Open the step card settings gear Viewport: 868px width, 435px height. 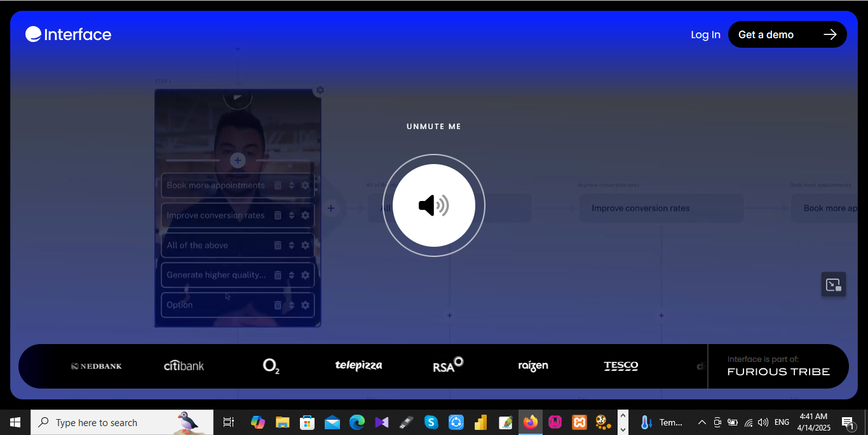[320, 90]
